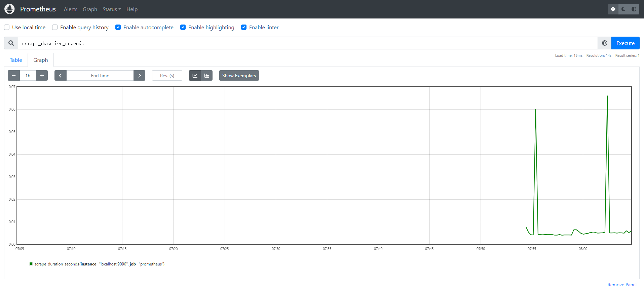Increase time range with plus button
644x292 pixels.
click(x=42, y=76)
